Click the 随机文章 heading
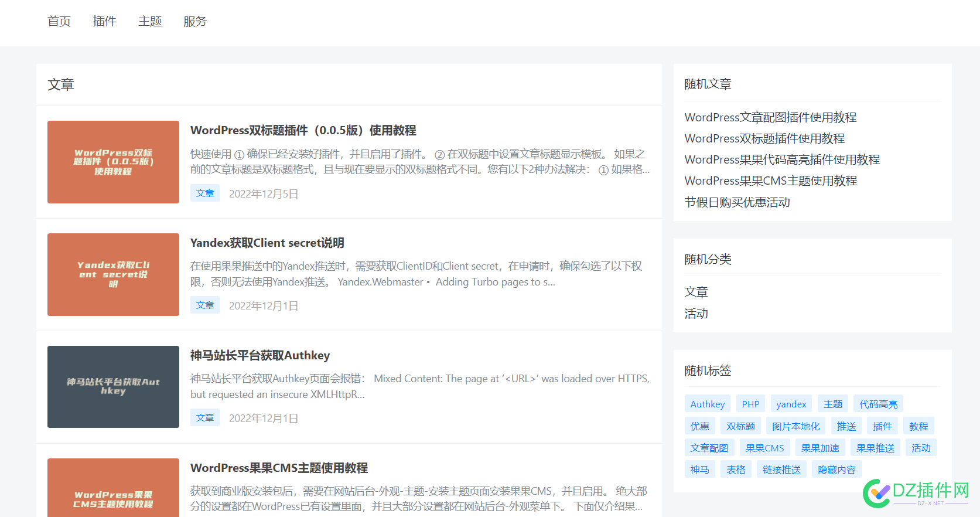The image size is (980, 517). tap(708, 84)
